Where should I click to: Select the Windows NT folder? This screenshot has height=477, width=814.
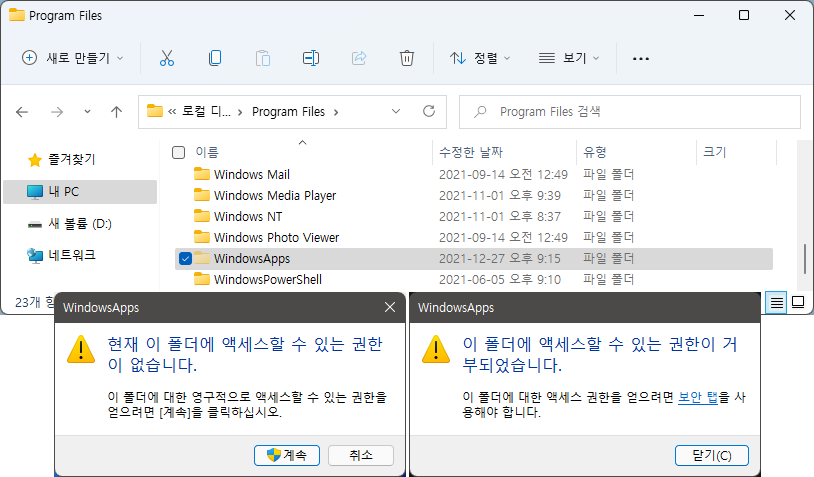click(248, 216)
